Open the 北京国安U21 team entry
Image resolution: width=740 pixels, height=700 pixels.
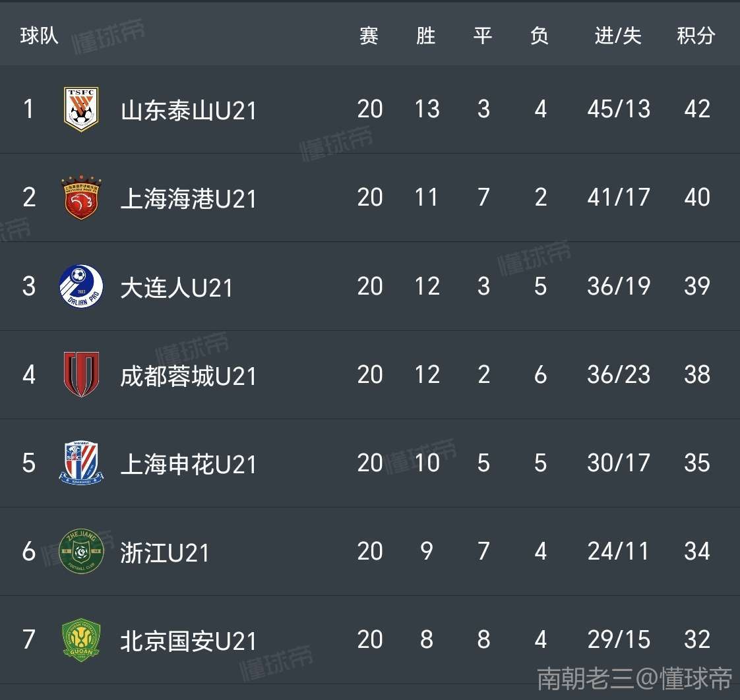coord(189,641)
